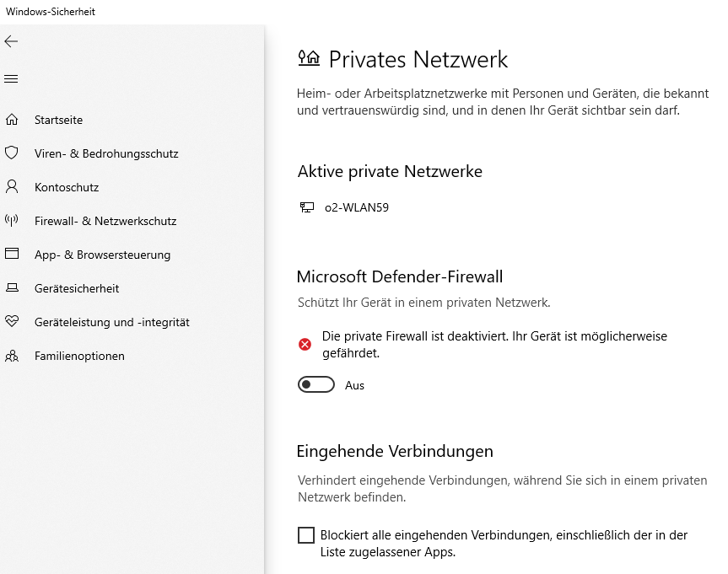Image resolution: width=728 pixels, height=574 pixels.
Task: Click the back arrow icon
Action: (x=11, y=41)
